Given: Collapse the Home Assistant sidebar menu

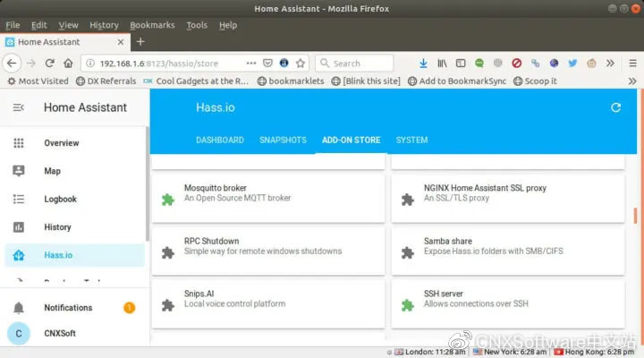Looking at the screenshot, I should tap(19, 107).
